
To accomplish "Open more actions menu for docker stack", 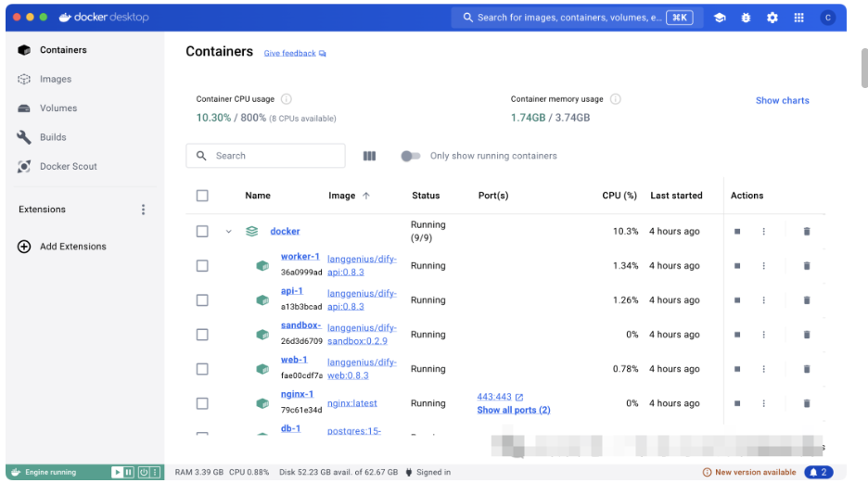I will coord(763,231).
